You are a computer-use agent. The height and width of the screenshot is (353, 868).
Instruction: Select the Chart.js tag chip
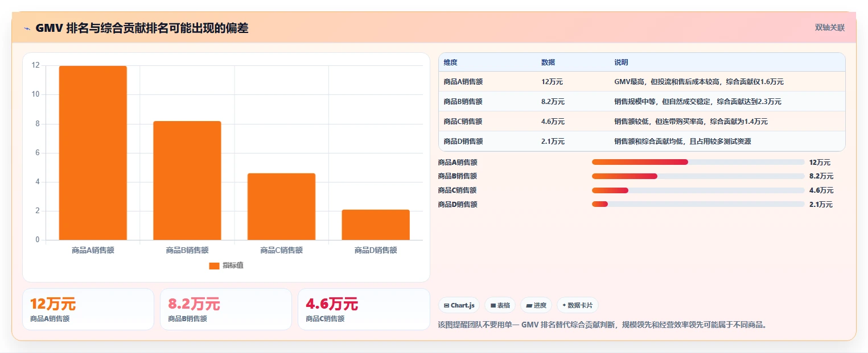pos(459,305)
